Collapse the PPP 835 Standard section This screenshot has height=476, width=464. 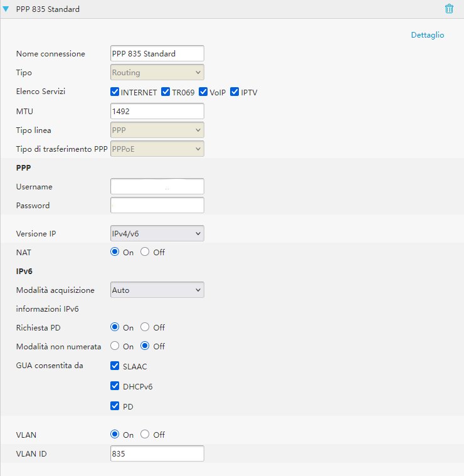pos(6,9)
